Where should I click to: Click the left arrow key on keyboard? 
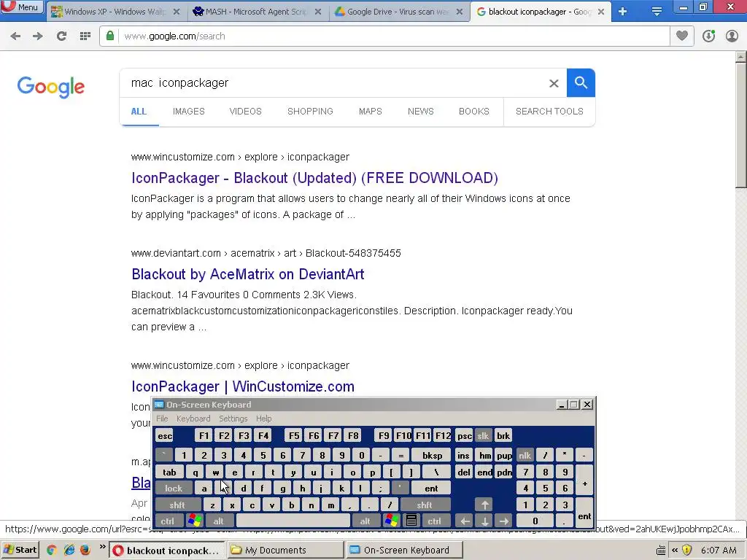click(465, 521)
